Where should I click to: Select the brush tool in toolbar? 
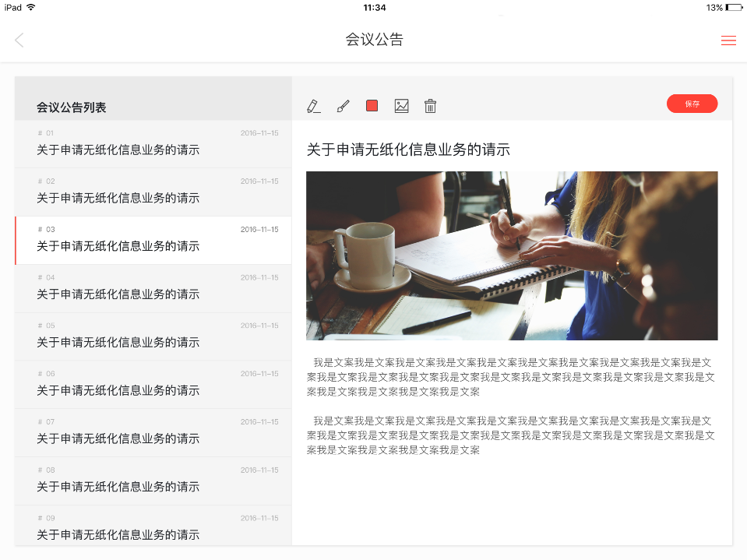tap(343, 106)
